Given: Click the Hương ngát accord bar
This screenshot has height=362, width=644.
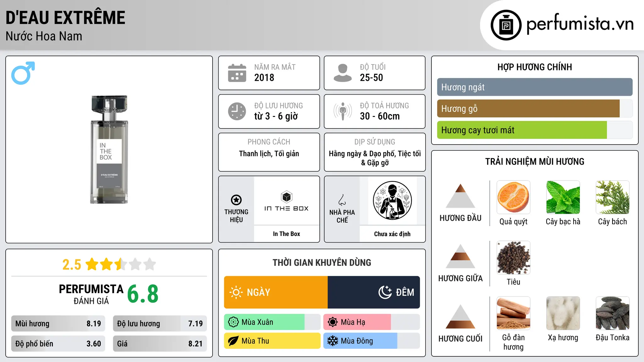Looking at the screenshot, I should coord(535,87).
